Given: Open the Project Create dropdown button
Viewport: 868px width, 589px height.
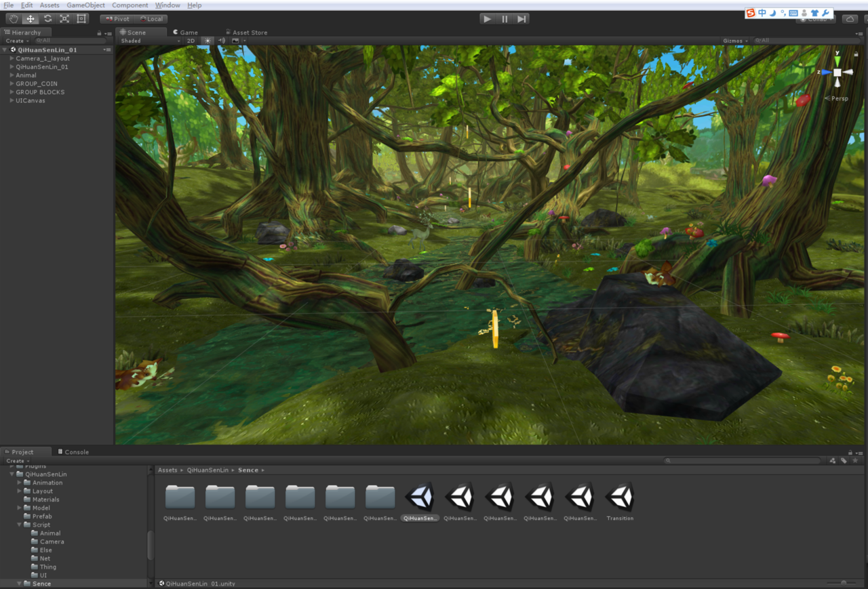Looking at the screenshot, I should 18,461.
